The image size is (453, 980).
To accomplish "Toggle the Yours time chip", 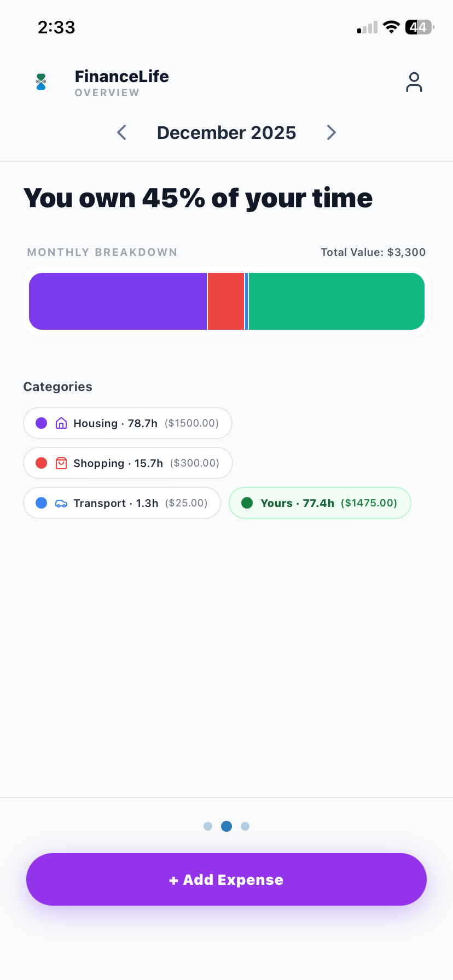I will 320,503.
